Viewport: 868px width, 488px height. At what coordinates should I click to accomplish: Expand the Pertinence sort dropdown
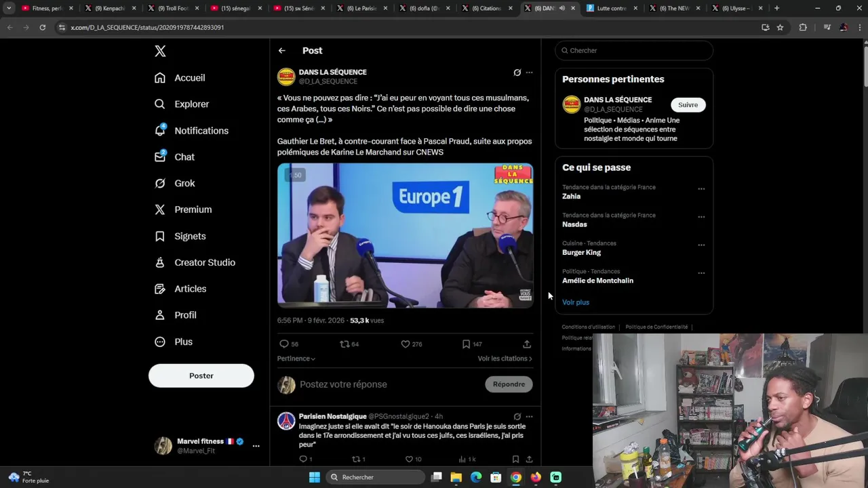[x=296, y=359]
